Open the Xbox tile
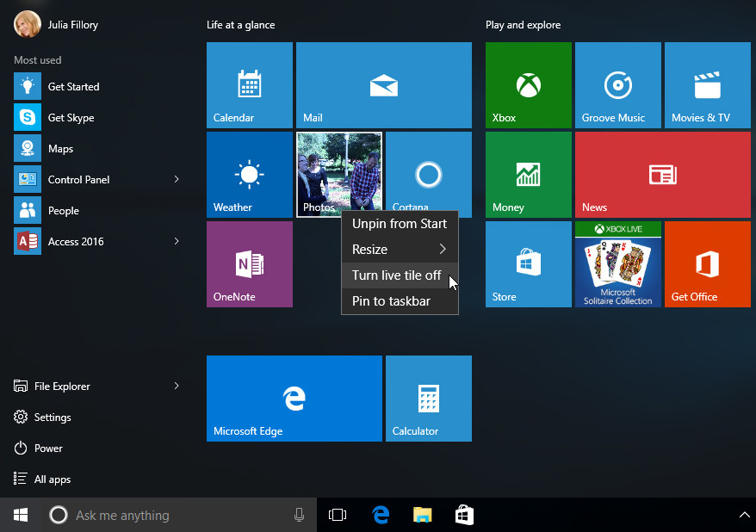Image resolution: width=756 pixels, height=532 pixels. click(x=529, y=85)
